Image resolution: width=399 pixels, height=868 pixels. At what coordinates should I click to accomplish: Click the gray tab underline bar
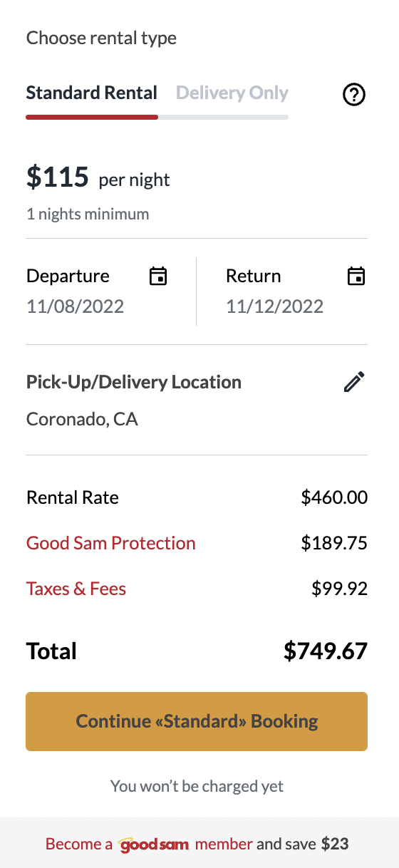tap(223, 117)
